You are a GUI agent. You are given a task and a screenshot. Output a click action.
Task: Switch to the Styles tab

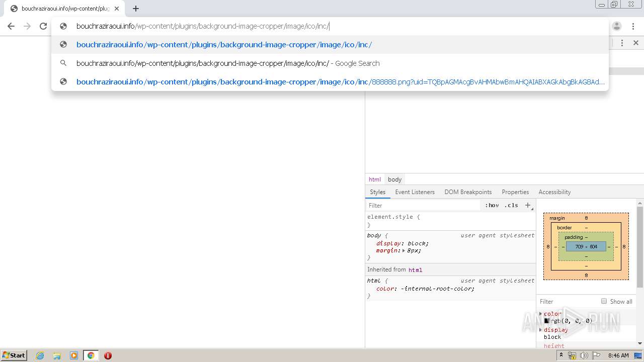point(377,192)
